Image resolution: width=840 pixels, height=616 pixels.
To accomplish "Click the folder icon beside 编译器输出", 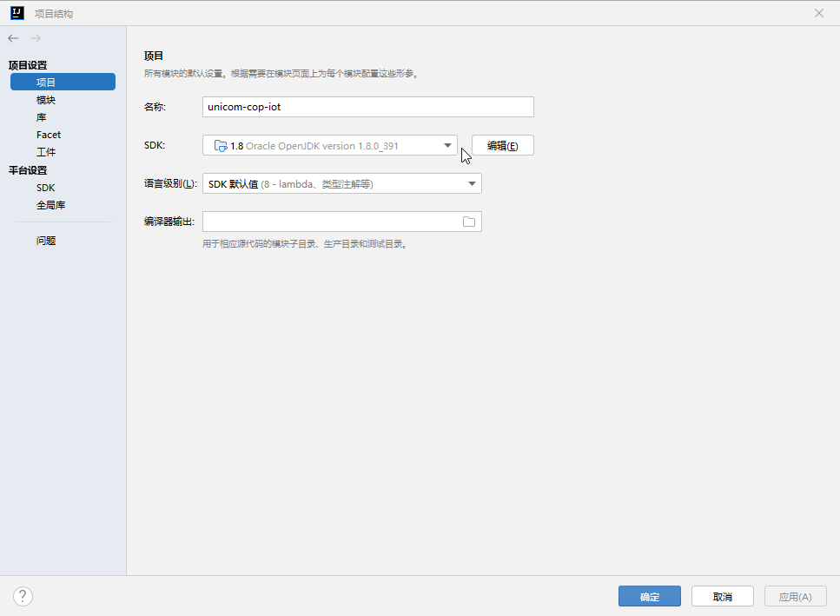I will click(468, 222).
